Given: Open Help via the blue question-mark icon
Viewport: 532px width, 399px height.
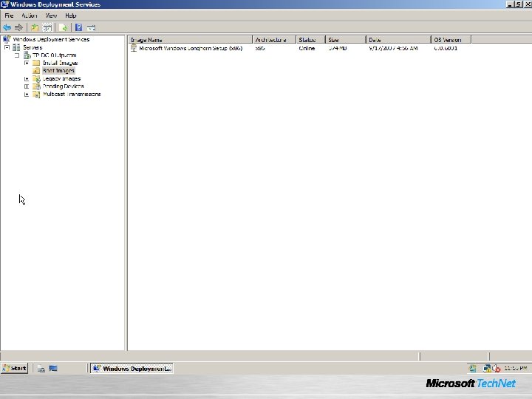Looking at the screenshot, I should click(78, 27).
